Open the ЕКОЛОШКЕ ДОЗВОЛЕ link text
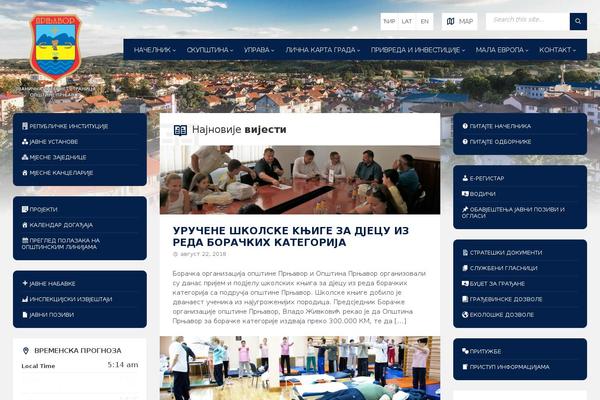Viewport: 600px width, 400px height. point(502,315)
